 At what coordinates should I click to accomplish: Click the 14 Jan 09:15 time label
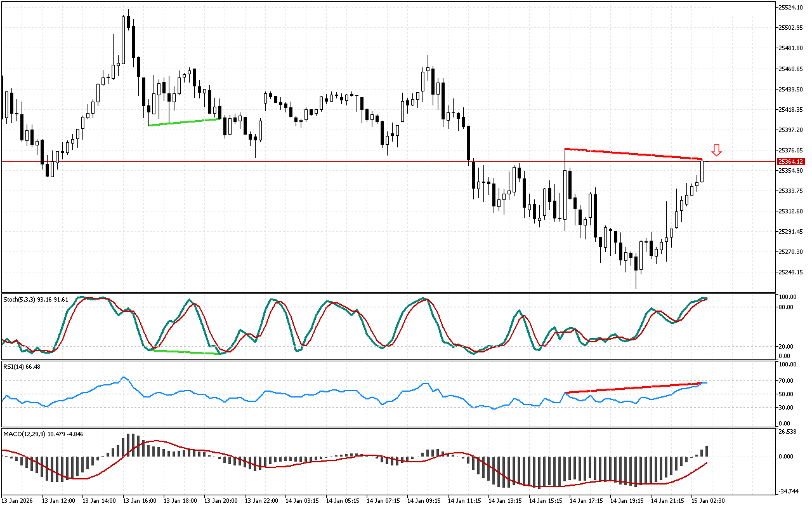[424, 501]
